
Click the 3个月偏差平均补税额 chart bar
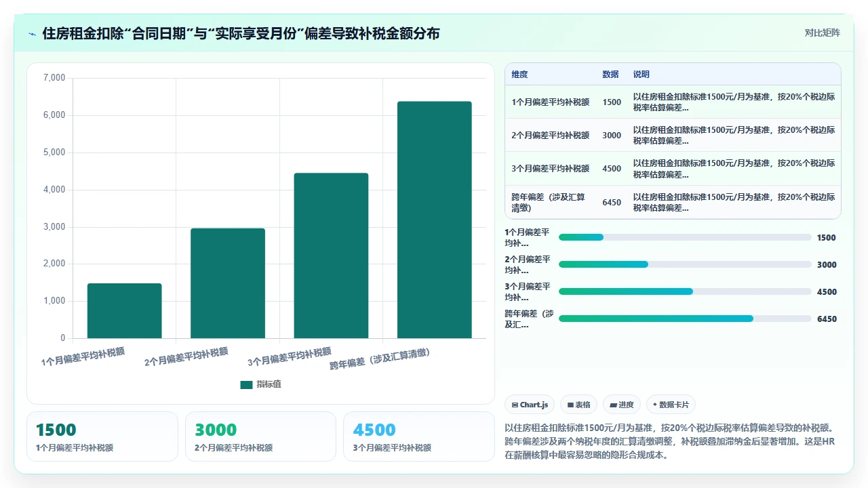coord(331,256)
